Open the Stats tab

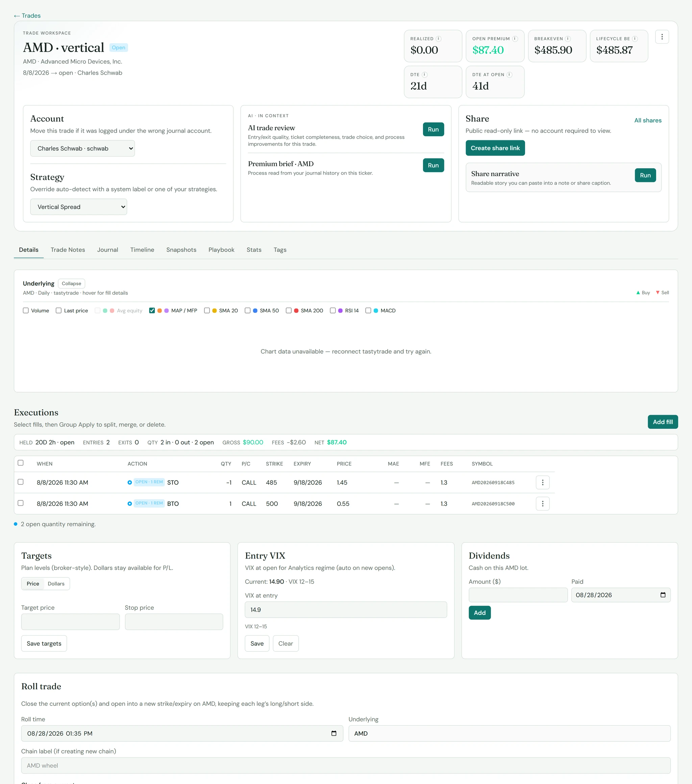click(254, 250)
